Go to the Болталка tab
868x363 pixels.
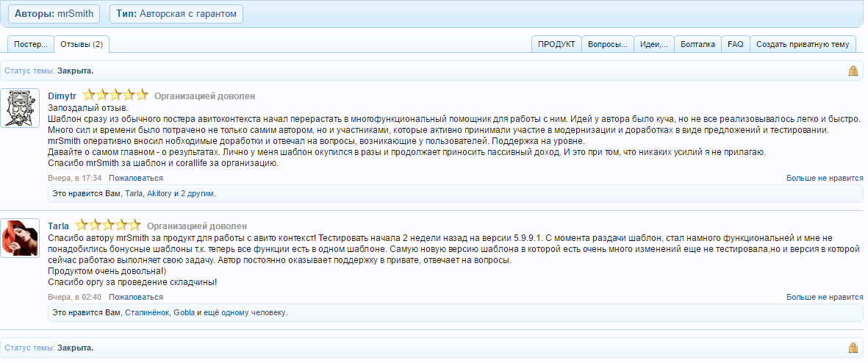tap(697, 44)
